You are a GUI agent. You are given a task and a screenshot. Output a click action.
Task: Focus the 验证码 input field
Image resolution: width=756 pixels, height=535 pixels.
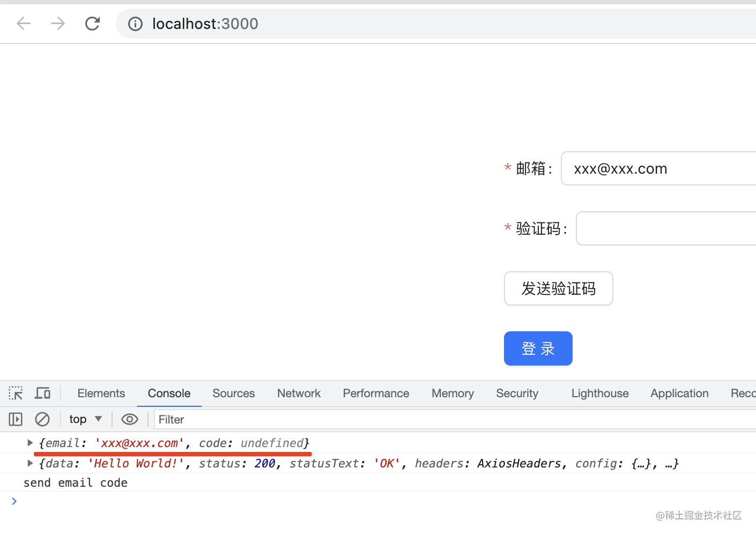click(665, 228)
